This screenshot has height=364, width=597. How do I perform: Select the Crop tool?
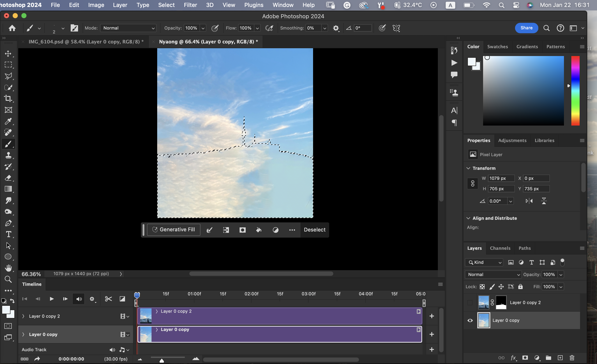click(x=8, y=99)
